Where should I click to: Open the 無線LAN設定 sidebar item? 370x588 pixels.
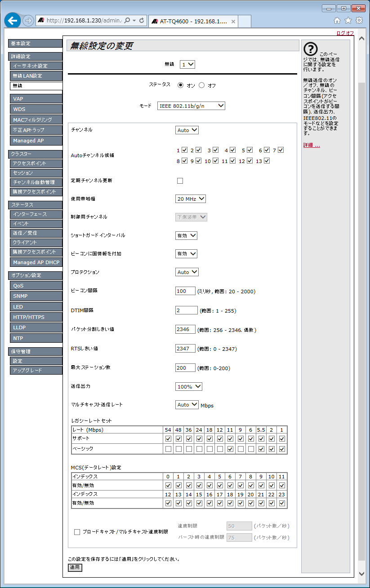(36, 76)
